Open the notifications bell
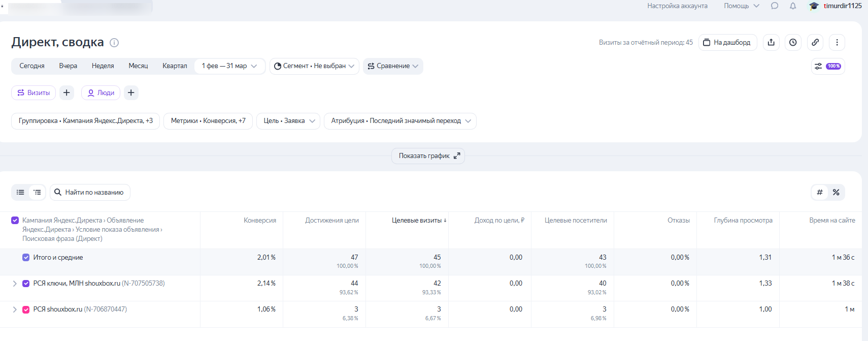 793,6
